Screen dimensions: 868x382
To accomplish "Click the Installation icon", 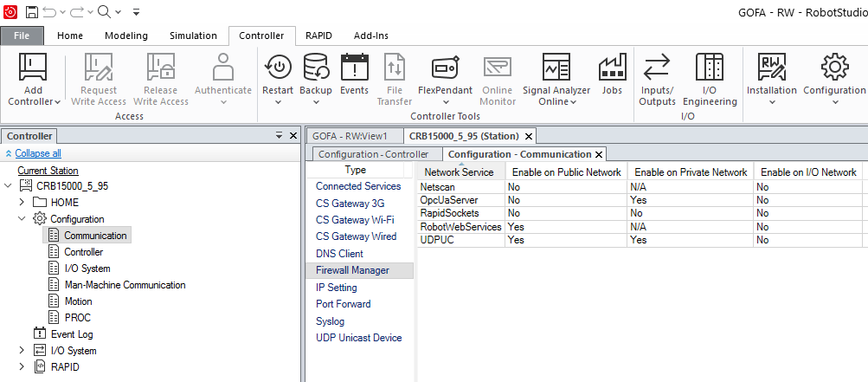I will (771, 69).
